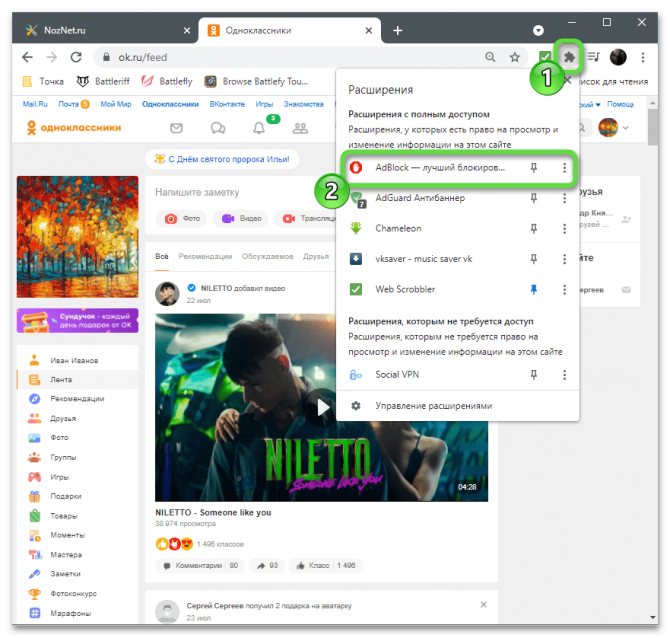Open more options for vksaver

(x=564, y=259)
